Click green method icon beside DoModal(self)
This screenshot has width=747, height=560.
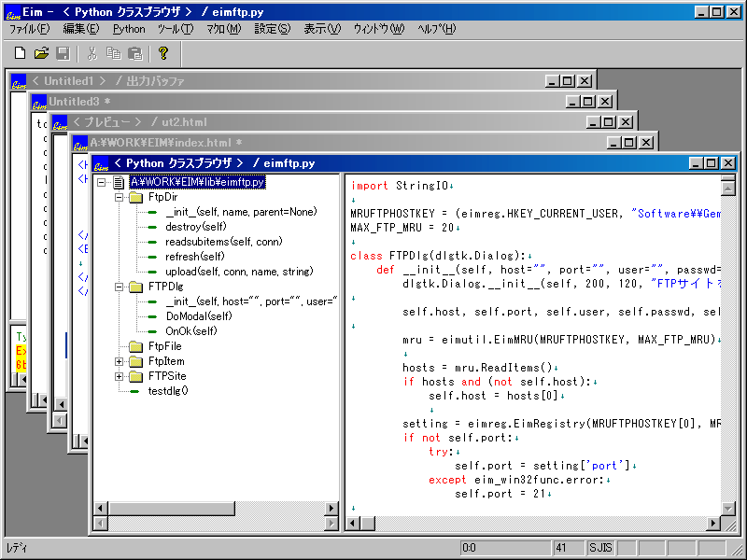152,316
